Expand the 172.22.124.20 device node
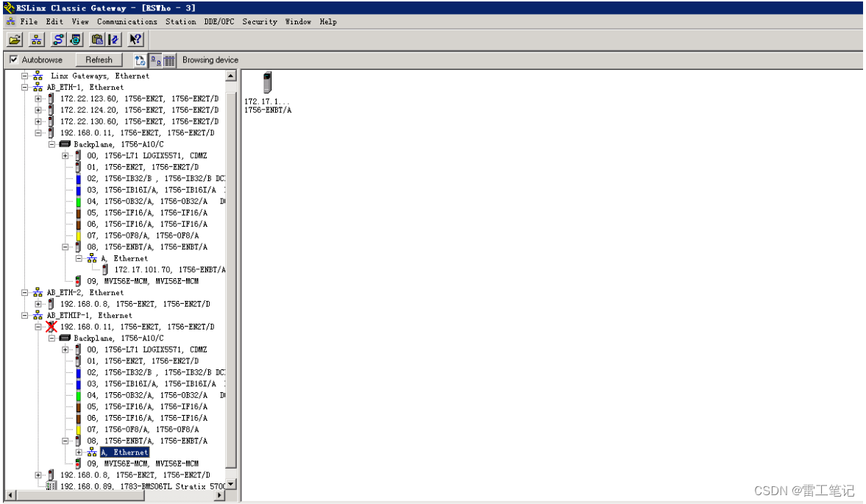The image size is (866, 504). (38, 110)
